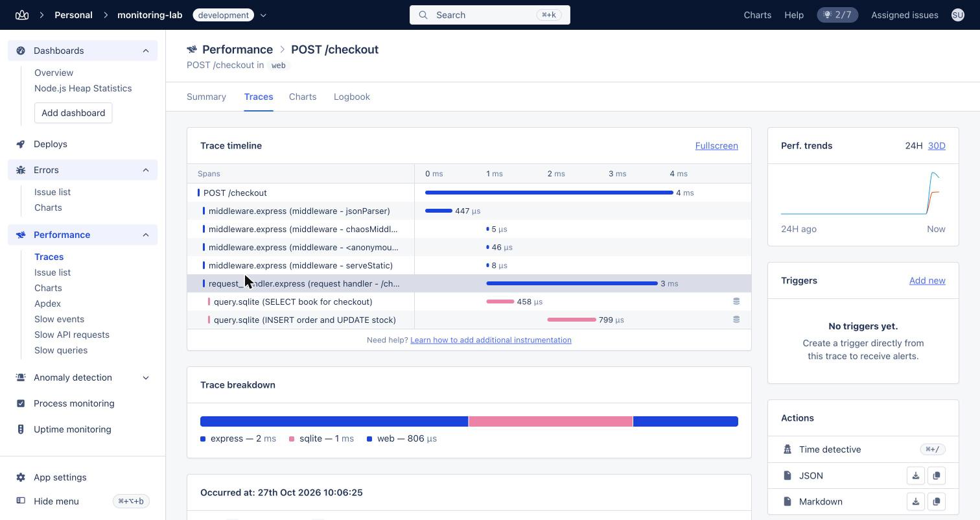Copy the JSON trace to clipboard
This screenshot has height=520, width=980.
(x=937, y=476)
